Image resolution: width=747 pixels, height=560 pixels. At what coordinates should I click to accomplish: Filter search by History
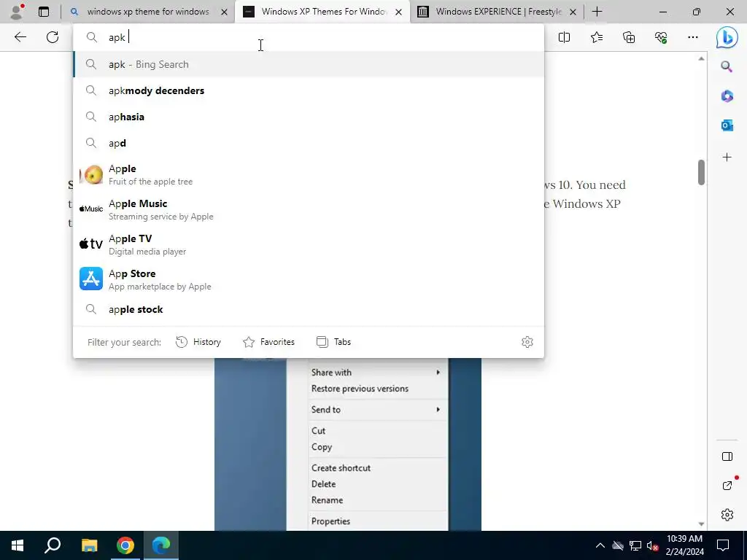(198, 342)
